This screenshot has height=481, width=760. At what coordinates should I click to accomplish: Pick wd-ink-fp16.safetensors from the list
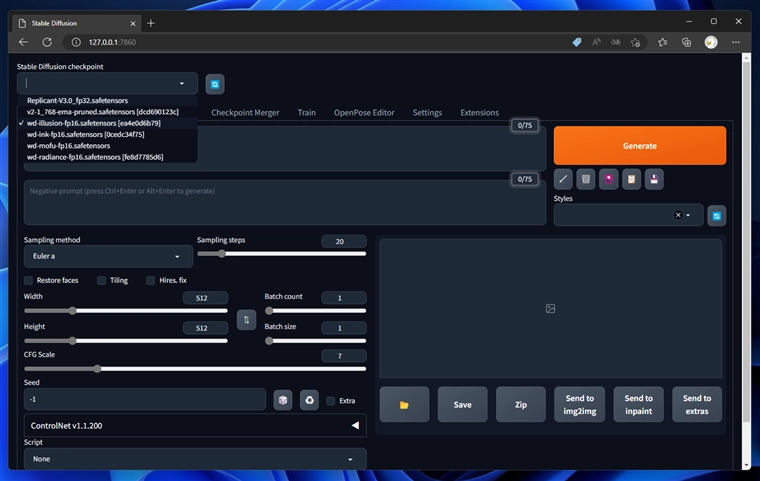tap(108, 134)
